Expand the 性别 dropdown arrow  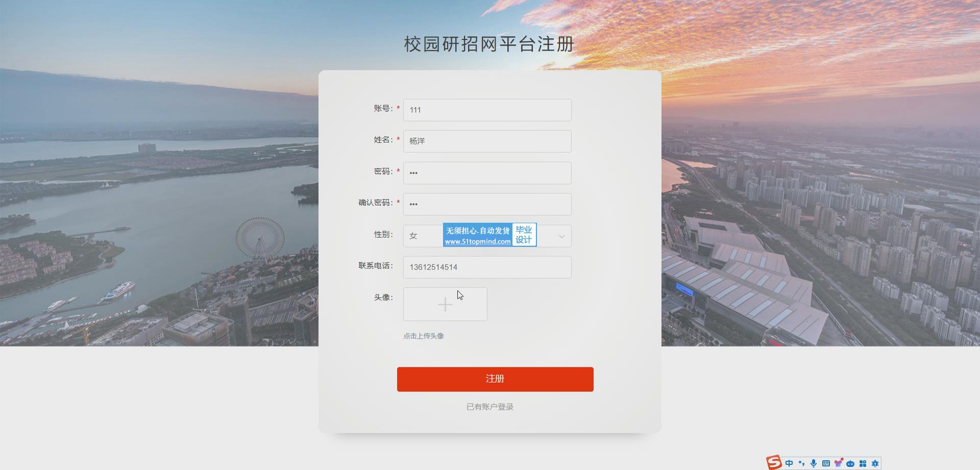(561, 236)
